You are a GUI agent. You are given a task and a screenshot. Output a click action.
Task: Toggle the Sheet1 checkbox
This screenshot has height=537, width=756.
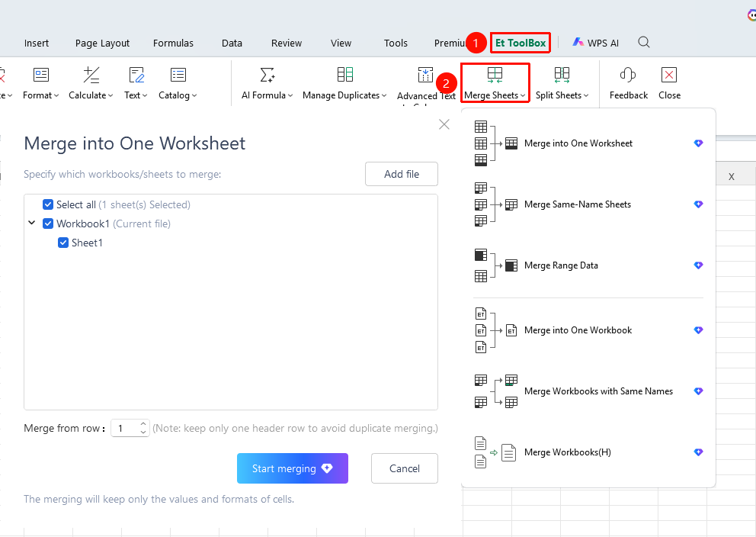(63, 243)
